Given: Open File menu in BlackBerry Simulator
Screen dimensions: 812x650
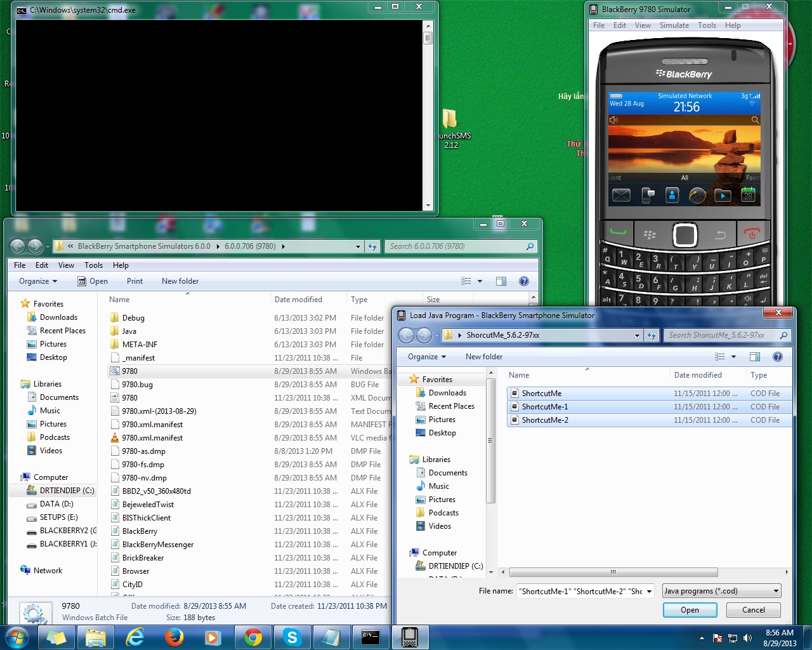Looking at the screenshot, I should [599, 25].
